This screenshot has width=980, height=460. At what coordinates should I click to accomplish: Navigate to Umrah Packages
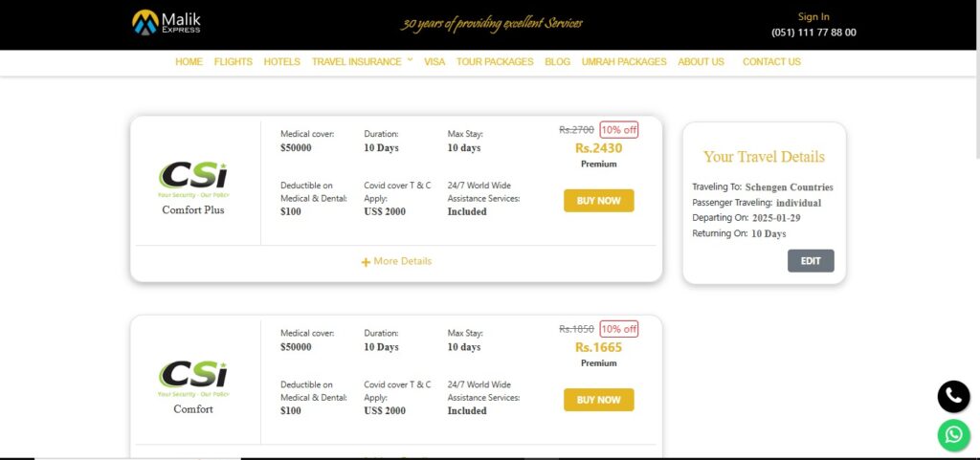[624, 62]
